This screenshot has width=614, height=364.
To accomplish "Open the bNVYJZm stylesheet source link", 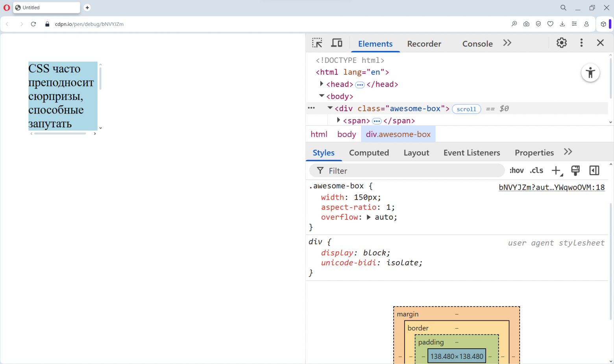I will [x=551, y=188].
